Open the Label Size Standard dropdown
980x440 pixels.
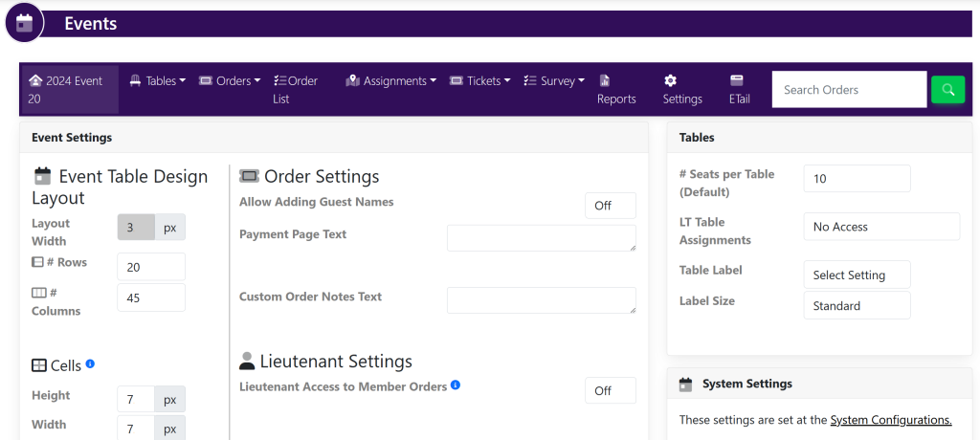(x=857, y=306)
